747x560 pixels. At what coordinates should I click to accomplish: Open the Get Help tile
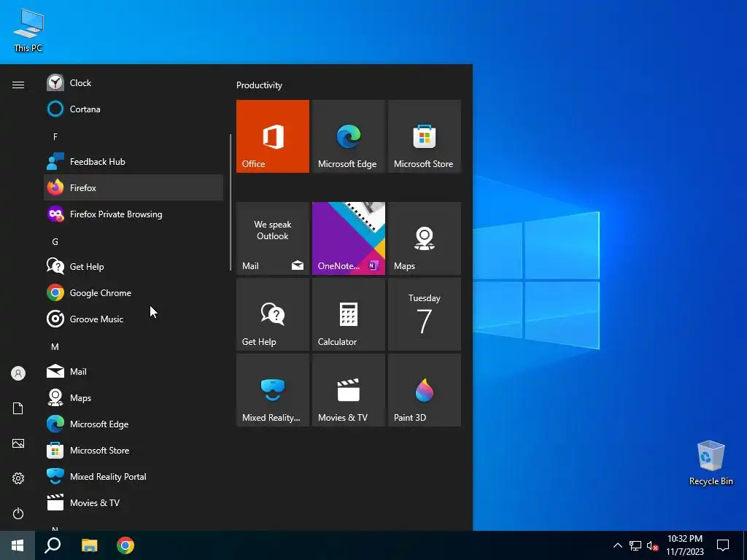coord(273,314)
